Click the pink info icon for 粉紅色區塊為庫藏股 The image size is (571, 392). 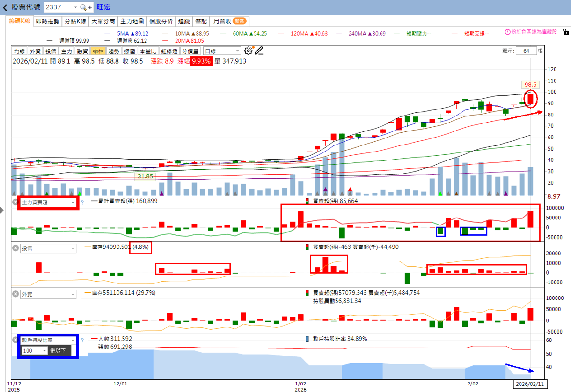[x=507, y=32]
